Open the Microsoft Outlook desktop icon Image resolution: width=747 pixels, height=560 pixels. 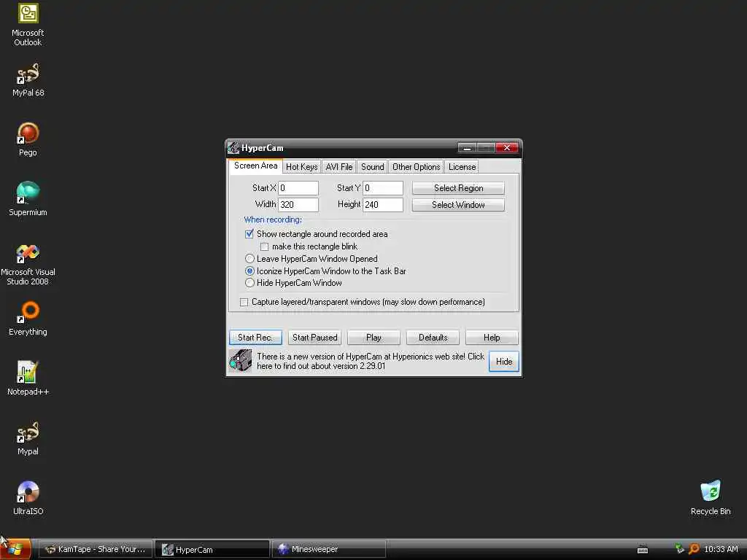click(x=28, y=25)
